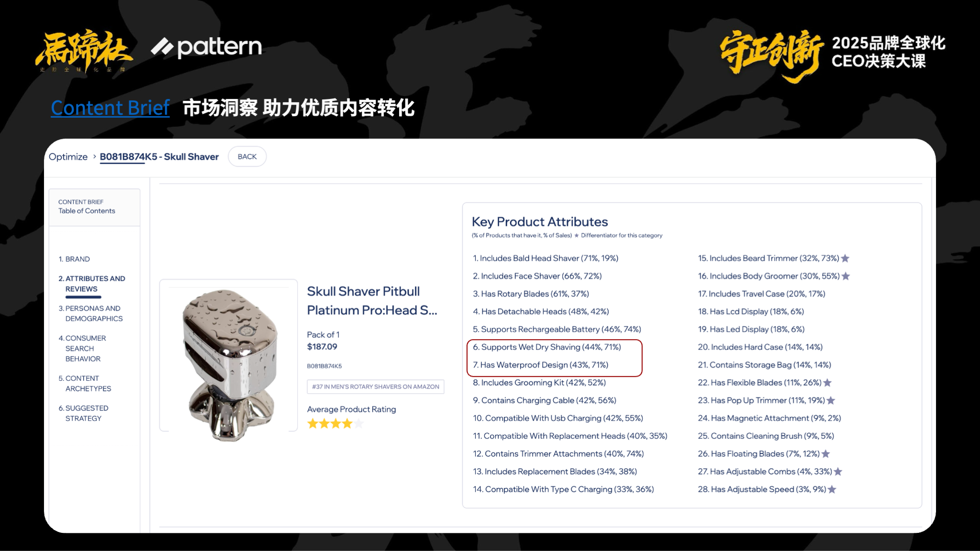The width and height of the screenshot is (980, 551).
Task: Open Consumer Search Behavior section
Action: (82, 349)
